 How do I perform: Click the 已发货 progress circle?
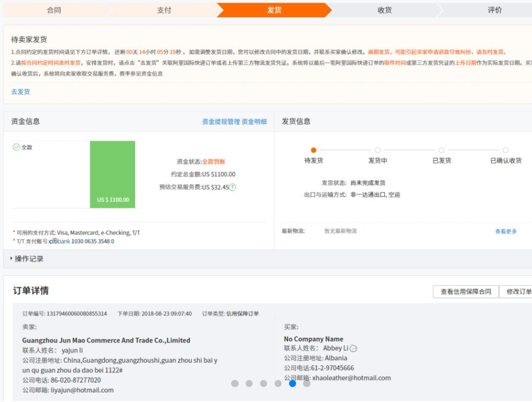click(x=441, y=151)
